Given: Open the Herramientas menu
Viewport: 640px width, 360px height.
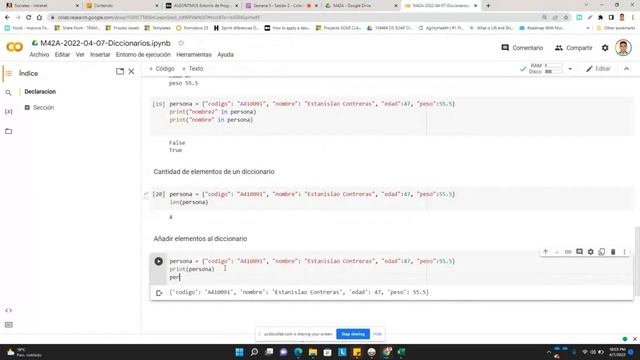Looking at the screenshot, I should (194, 55).
